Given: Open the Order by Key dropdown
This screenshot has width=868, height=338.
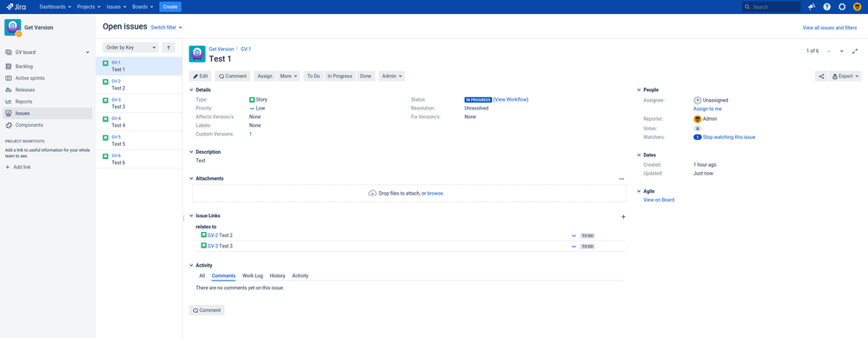Looking at the screenshot, I should pyautogui.click(x=130, y=48).
